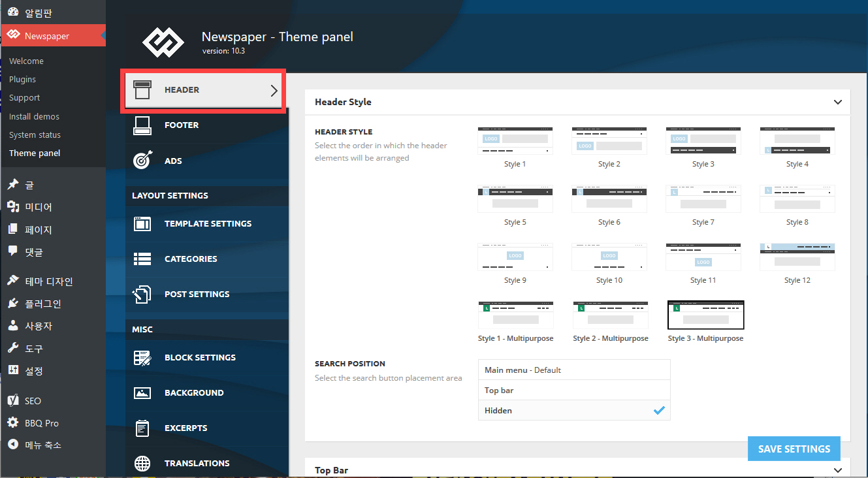Open the Template Settings tab

(x=207, y=223)
